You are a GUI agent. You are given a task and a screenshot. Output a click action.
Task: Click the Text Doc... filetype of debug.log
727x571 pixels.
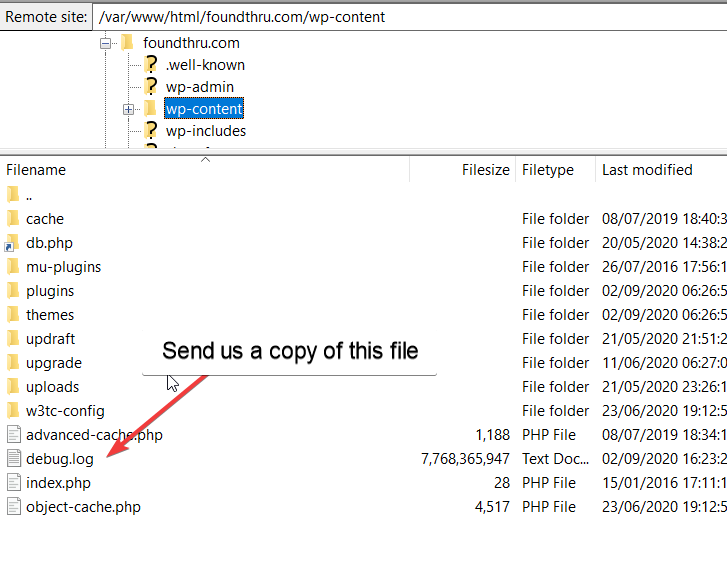(x=555, y=459)
